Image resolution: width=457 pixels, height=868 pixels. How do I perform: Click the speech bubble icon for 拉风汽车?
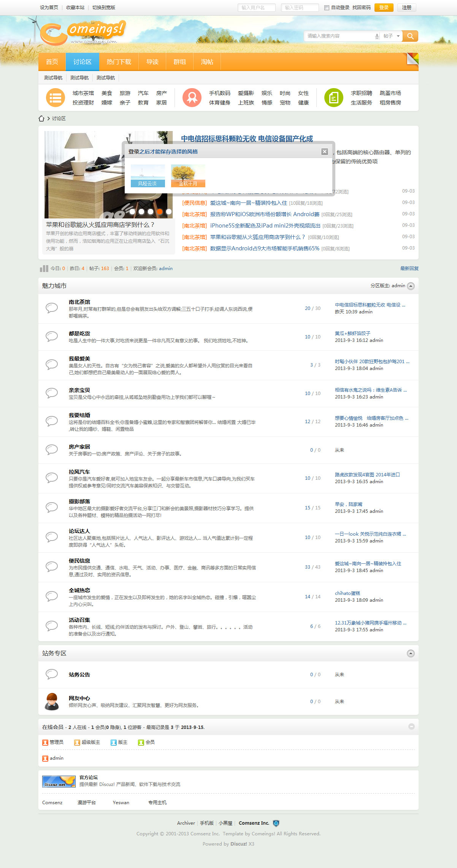point(52,478)
